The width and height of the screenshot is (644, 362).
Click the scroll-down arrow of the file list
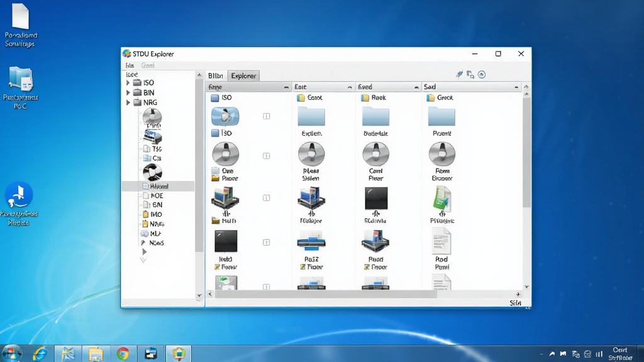pos(526,287)
